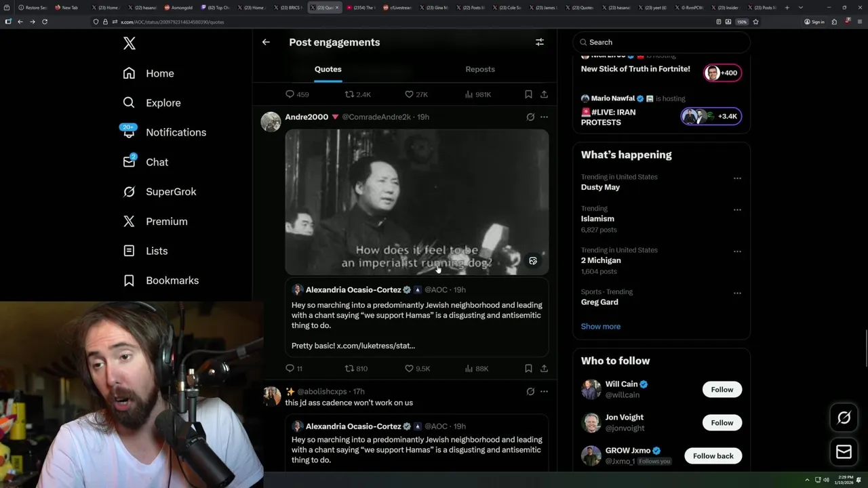The width and height of the screenshot is (868, 488).
Task: Focus the Search input field
Action: click(661, 42)
